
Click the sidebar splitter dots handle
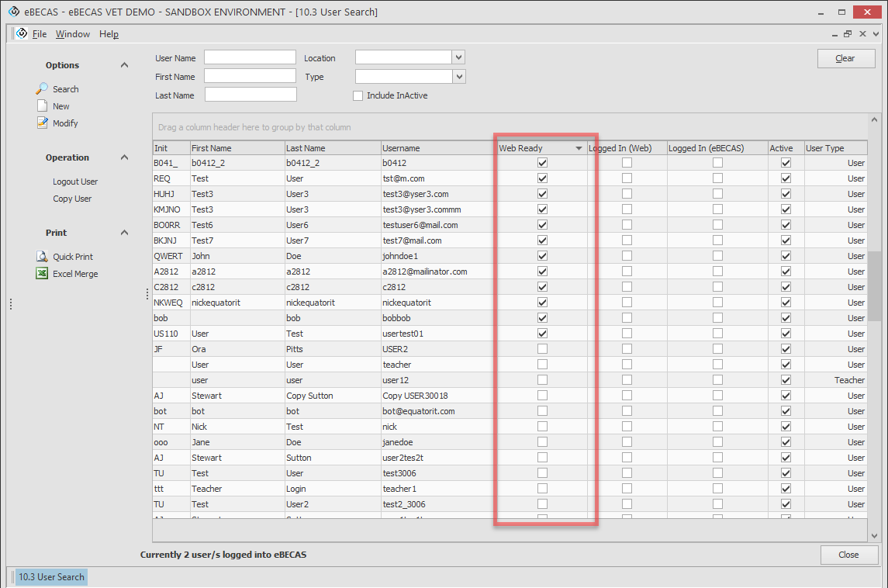(x=11, y=305)
